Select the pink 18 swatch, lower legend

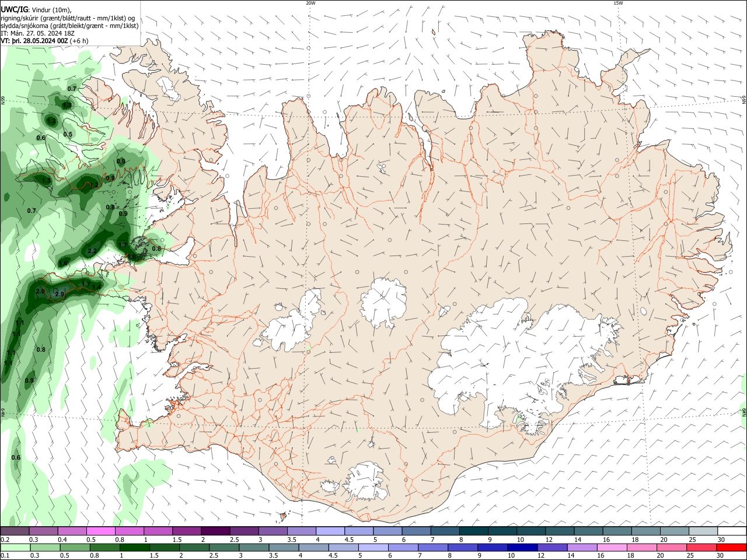coord(640,547)
